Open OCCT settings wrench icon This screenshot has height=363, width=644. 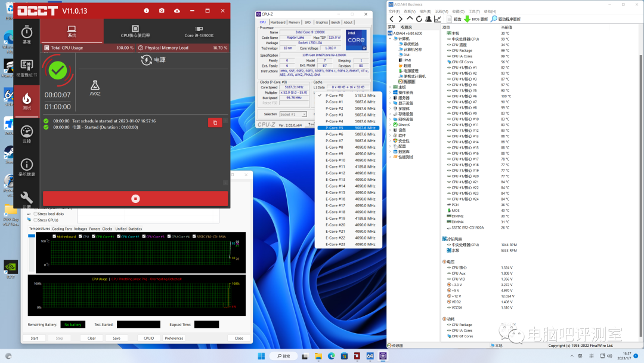[x=27, y=198]
